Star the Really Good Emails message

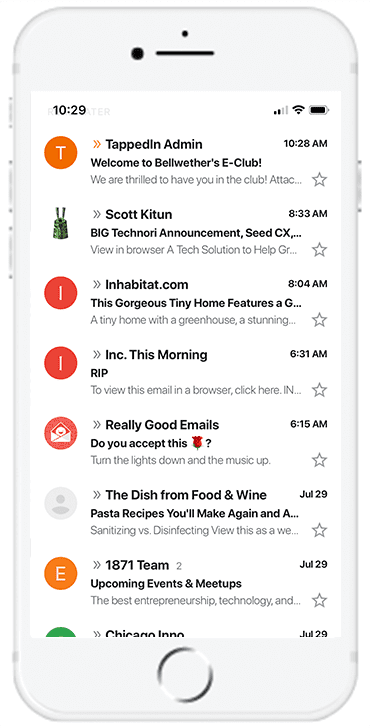tap(319, 460)
